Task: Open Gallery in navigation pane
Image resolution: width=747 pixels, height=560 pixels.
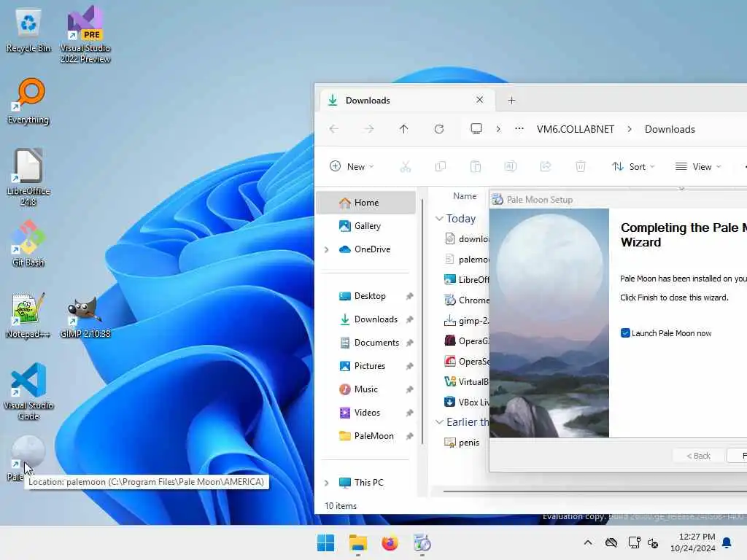Action: [x=366, y=226]
